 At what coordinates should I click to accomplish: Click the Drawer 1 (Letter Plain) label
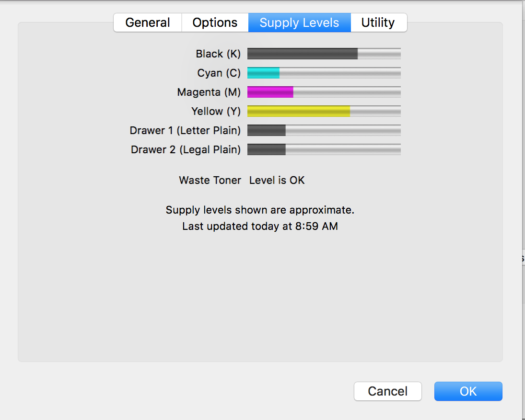pyautogui.click(x=185, y=130)
